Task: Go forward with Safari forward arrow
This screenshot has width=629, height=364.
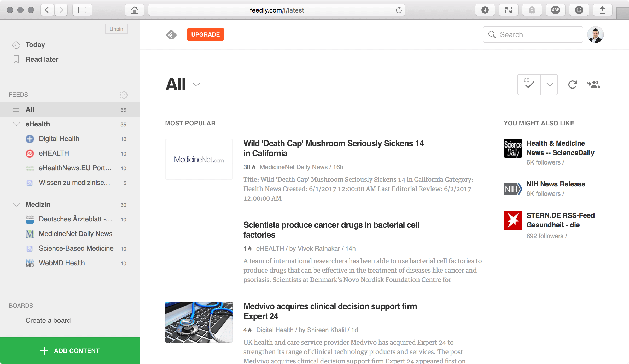Action: [x=61, y=10]
